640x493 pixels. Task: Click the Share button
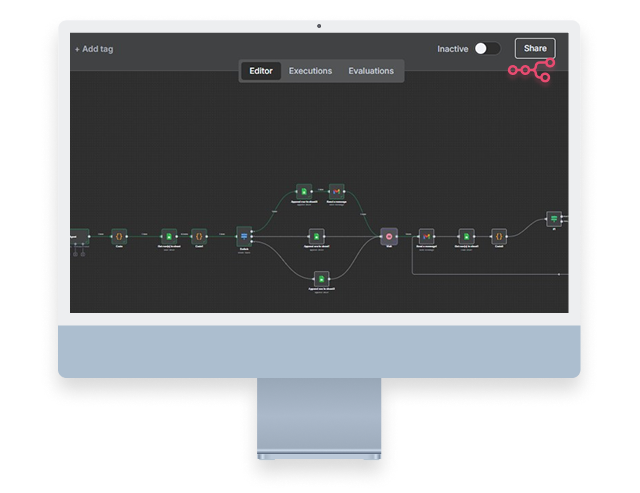pos(535,48)
